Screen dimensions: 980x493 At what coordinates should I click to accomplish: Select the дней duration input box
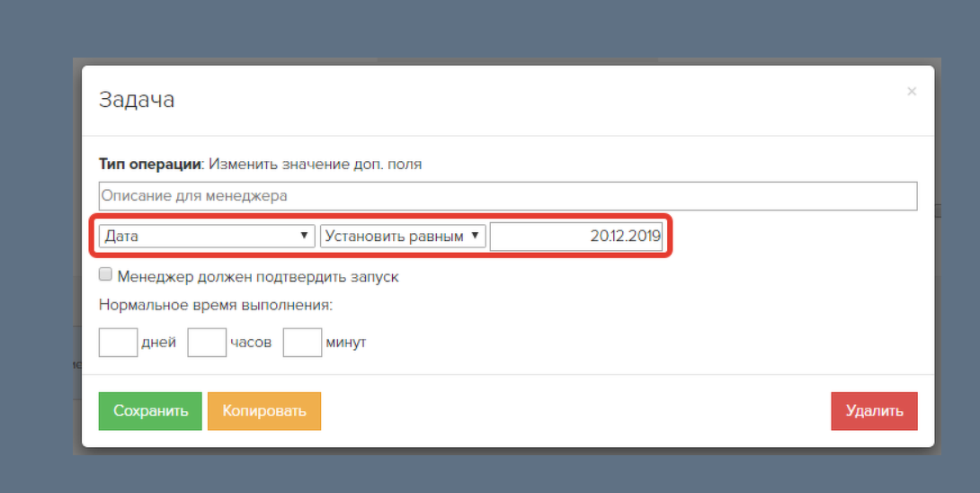click(x=118, y=342)
